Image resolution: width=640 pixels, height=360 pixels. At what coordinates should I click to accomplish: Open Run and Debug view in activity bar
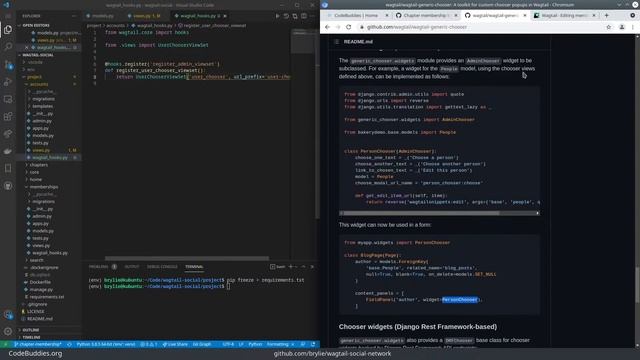click(8, 82)
